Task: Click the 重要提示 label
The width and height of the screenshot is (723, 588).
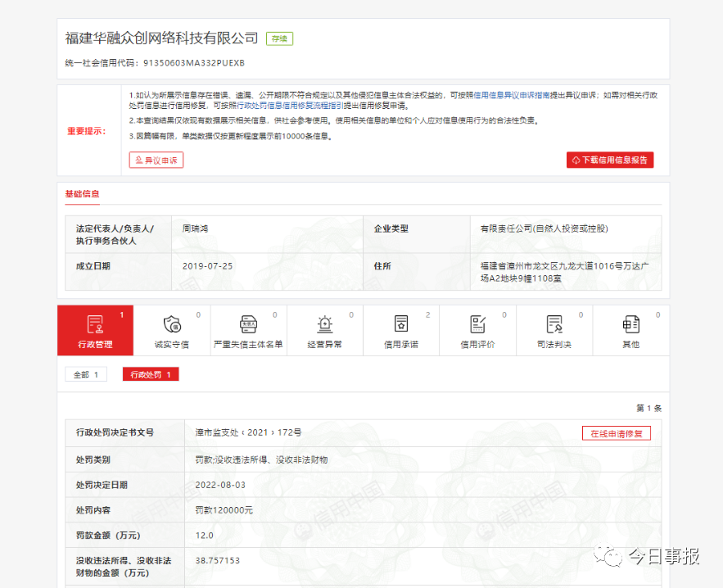Action: coord(87,131)
